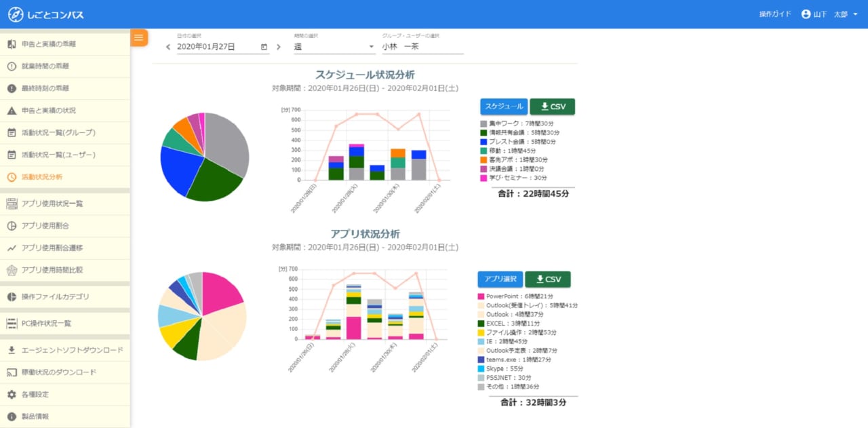
Task: Click the orange 客先アポ legend swatch
Action: [x=484, y=159]
